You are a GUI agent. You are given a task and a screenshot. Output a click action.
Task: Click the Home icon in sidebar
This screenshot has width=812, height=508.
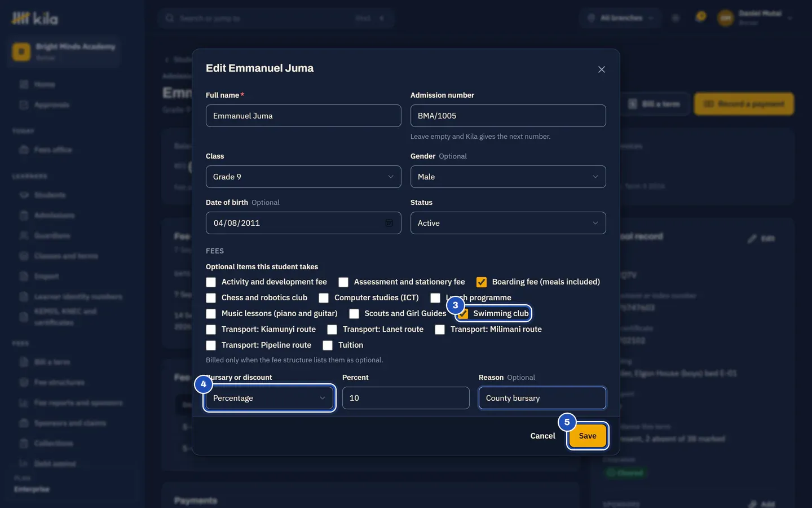click(24, 84)
